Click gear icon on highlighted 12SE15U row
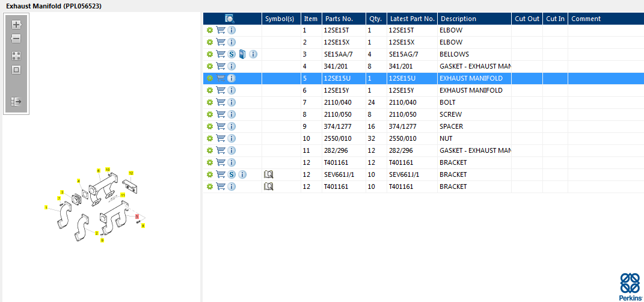The image size is (644, 302). 209,78
